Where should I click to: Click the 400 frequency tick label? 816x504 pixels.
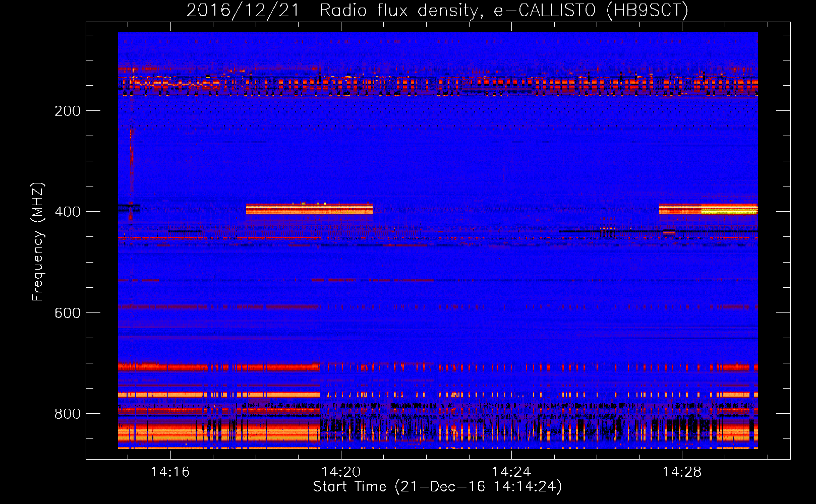(x=68, y=212)
